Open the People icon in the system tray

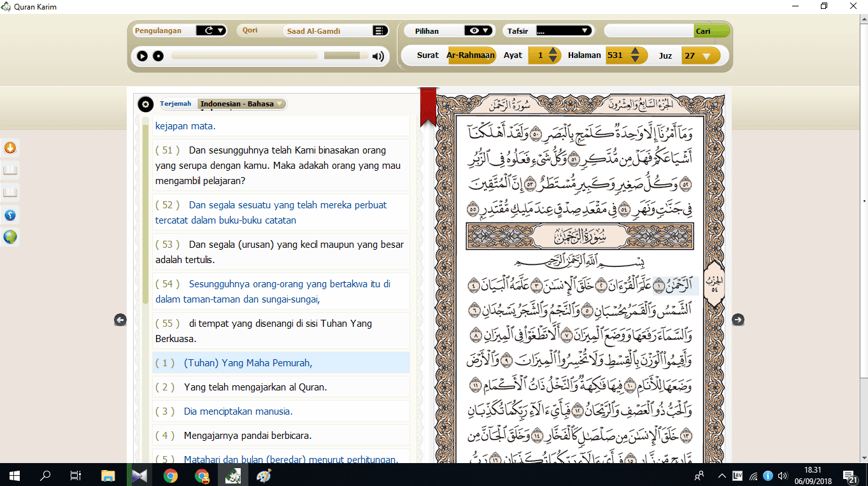tap(699, 475)
